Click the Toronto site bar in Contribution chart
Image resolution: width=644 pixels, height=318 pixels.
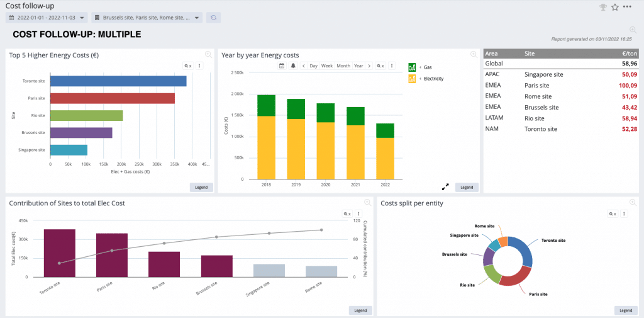60,253
